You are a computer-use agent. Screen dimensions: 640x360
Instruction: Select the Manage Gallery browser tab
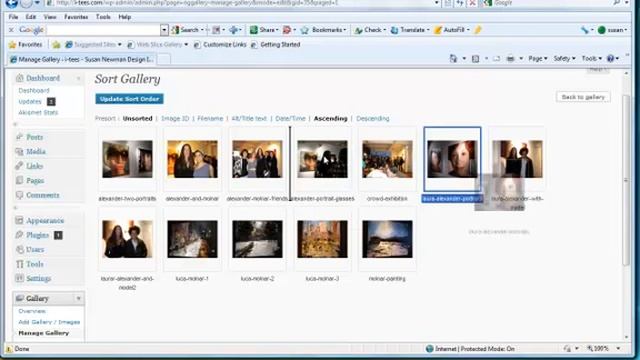[82, 59]
